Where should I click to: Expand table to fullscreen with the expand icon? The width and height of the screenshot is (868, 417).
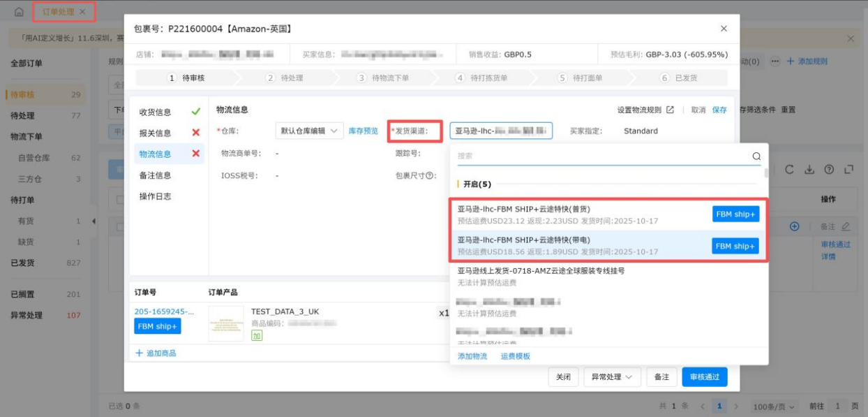[x=848, y=169]
